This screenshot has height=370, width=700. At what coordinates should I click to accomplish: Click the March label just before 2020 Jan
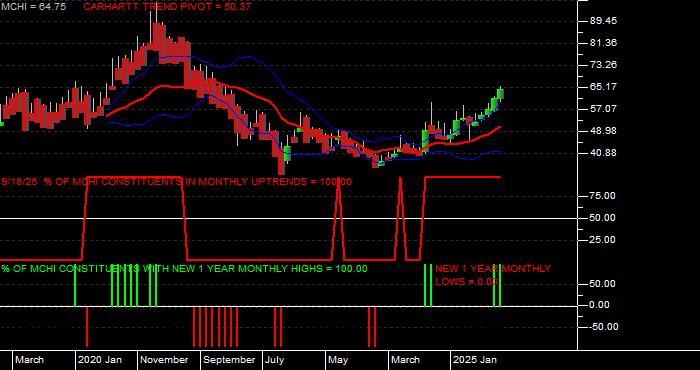coord(29,360)
